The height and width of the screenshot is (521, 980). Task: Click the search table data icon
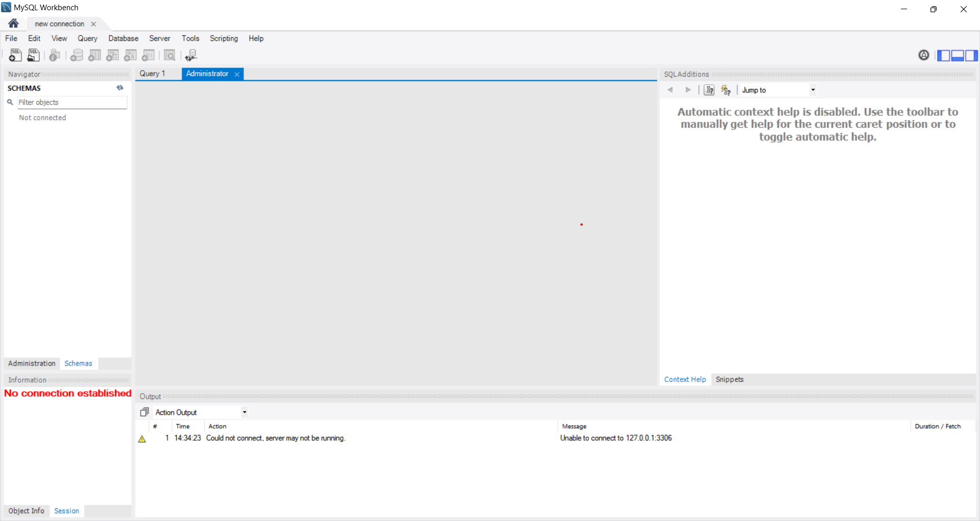169,55
